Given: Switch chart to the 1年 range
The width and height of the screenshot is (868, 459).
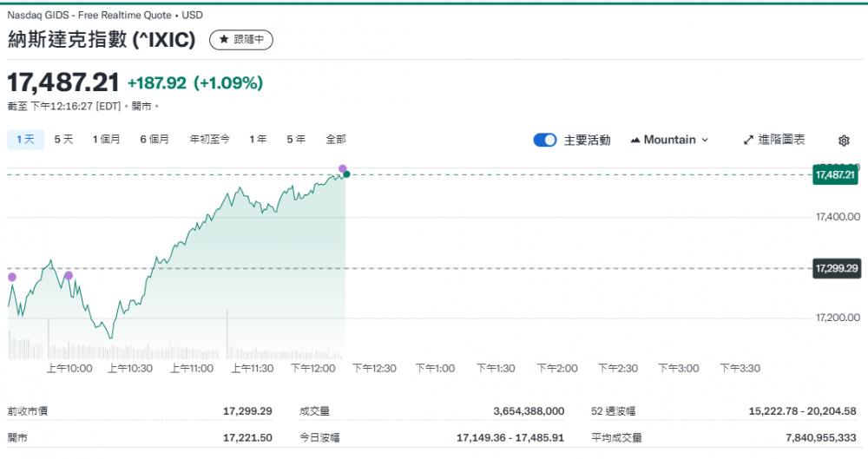Looking at the screenshot, I should [x=258, y=139].
